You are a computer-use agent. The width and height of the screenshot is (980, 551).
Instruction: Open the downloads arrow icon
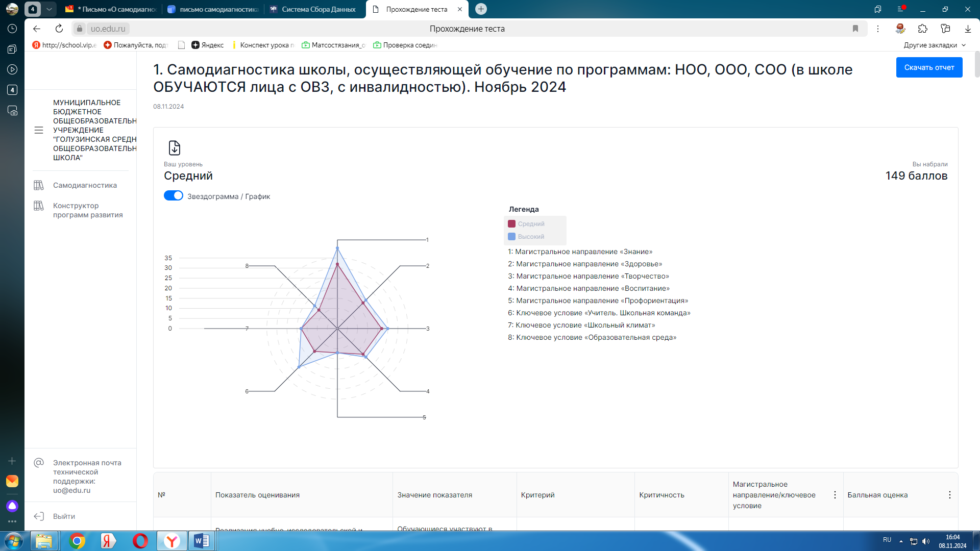[968, 29]
